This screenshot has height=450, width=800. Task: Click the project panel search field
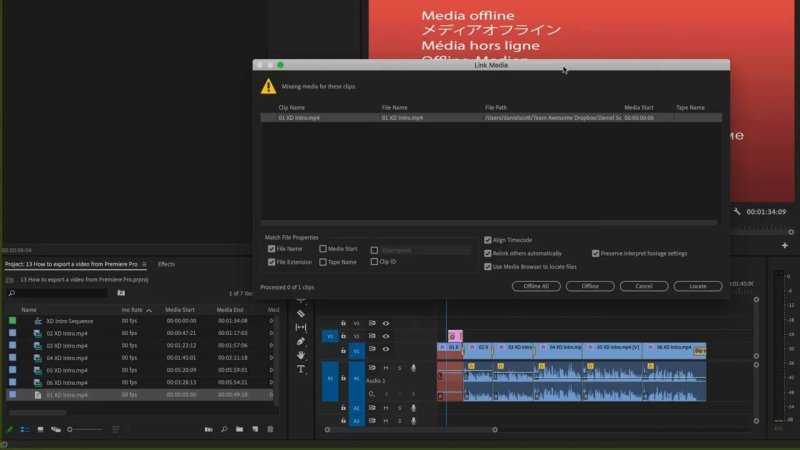click(x=57, y=293)
